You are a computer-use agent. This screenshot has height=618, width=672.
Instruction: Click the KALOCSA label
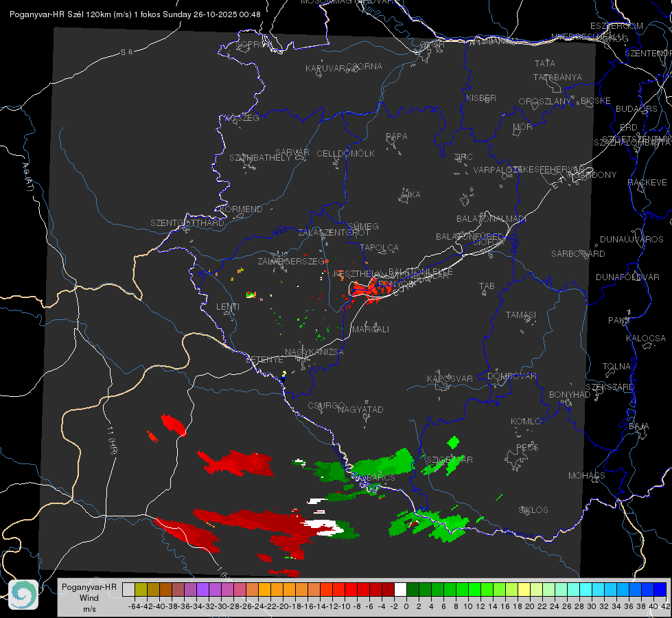click(646, 338)
